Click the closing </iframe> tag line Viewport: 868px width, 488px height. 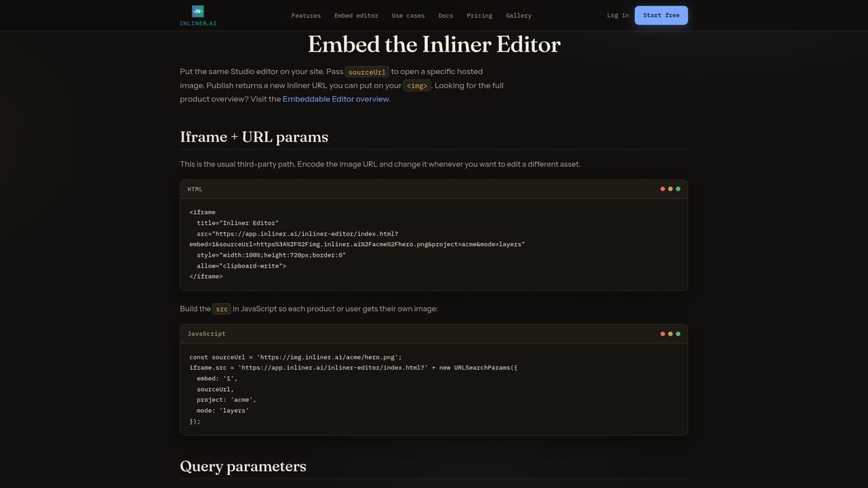(x=206, y=277)
